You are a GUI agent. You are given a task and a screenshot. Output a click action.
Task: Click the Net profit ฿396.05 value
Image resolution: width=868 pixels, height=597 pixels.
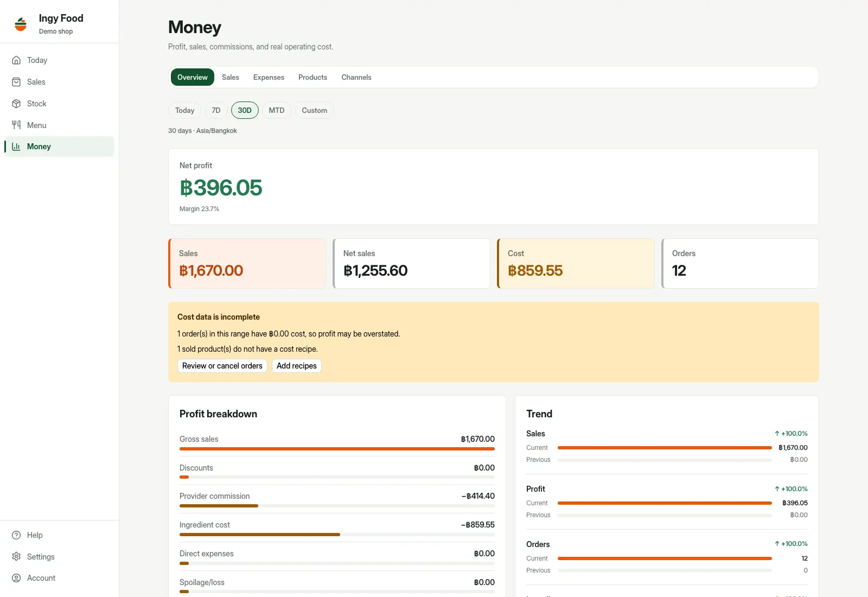pyautogui.click(x=221, y=188)
